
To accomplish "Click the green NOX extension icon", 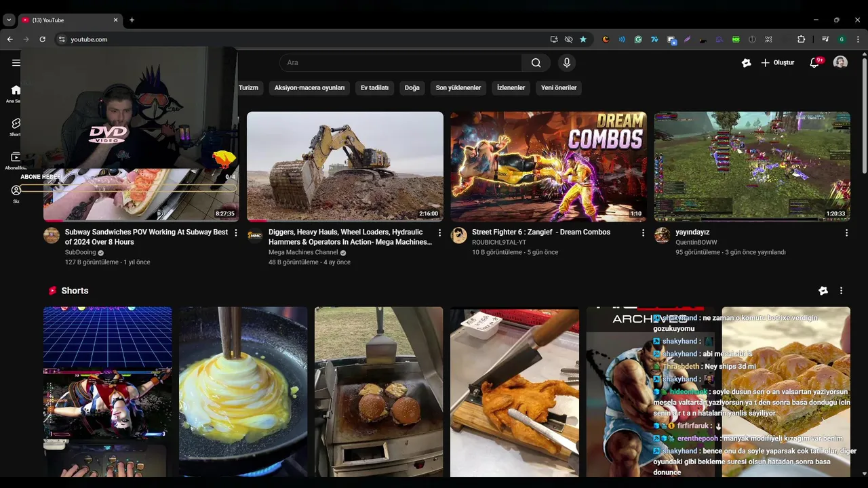I will 736,39.
